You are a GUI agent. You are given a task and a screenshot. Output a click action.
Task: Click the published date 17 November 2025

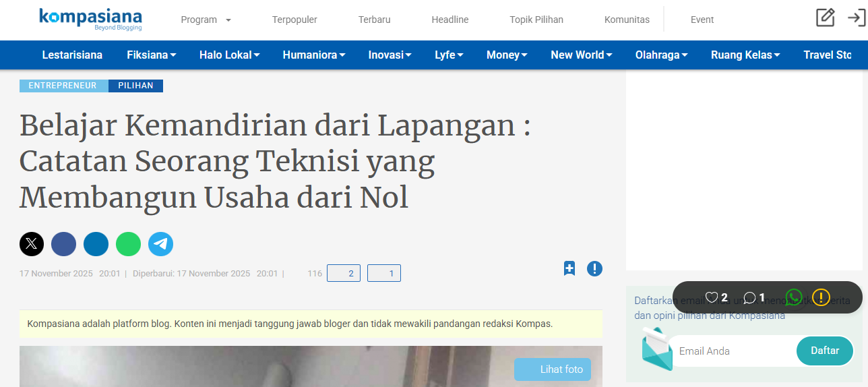click(x=56, y=274)
